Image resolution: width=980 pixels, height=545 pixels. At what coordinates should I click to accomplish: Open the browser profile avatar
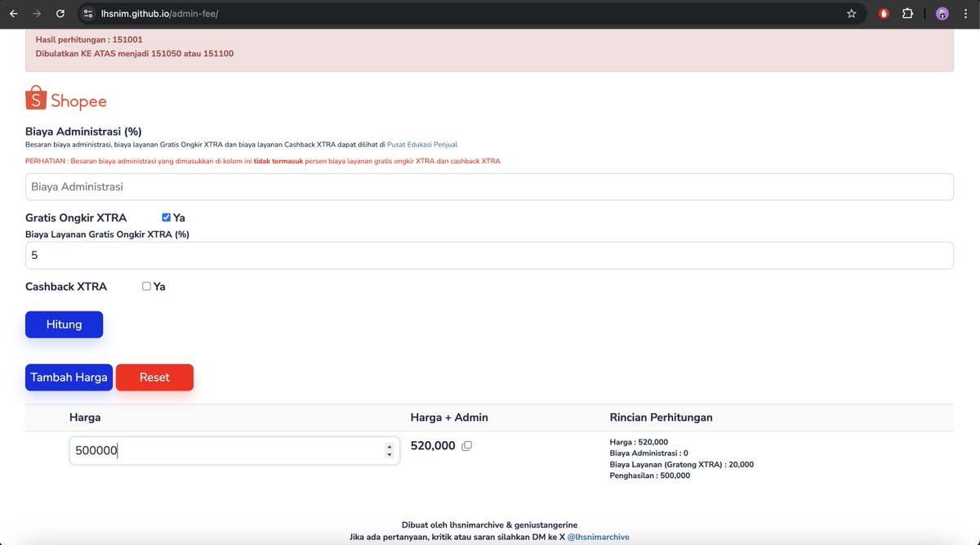(x=942, y=14)
